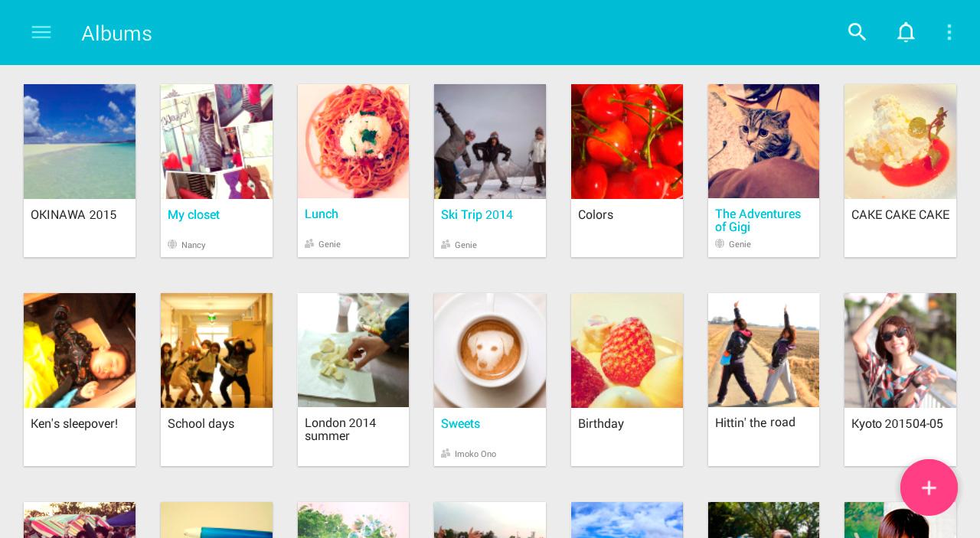Select the Kyoto 201504-05 album thumbnail
The image size is (980, 538).
click(900, 351)
